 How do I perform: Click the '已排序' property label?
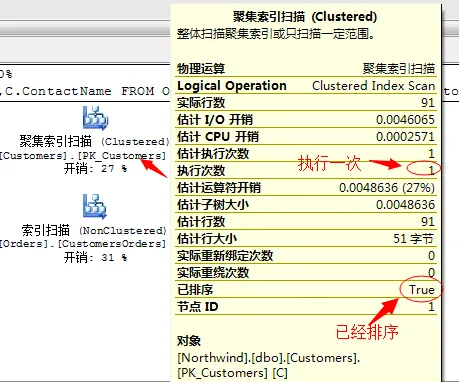tap(195, 290)
